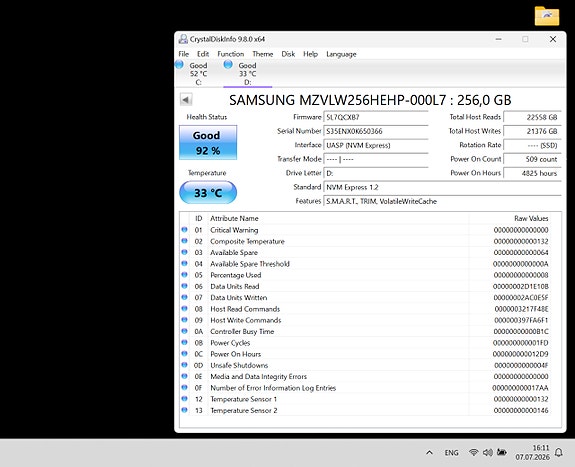Click the Serial Number value field

(376, 131)
